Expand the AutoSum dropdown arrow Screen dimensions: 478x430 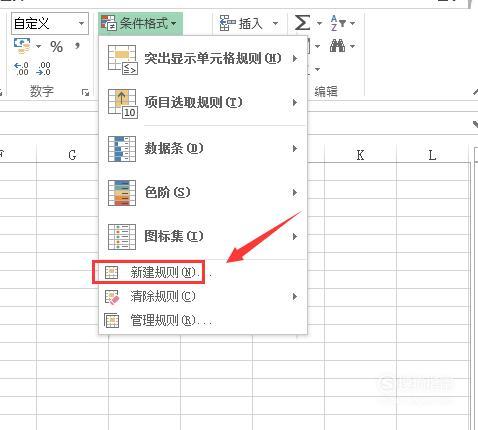pos(319,23)
